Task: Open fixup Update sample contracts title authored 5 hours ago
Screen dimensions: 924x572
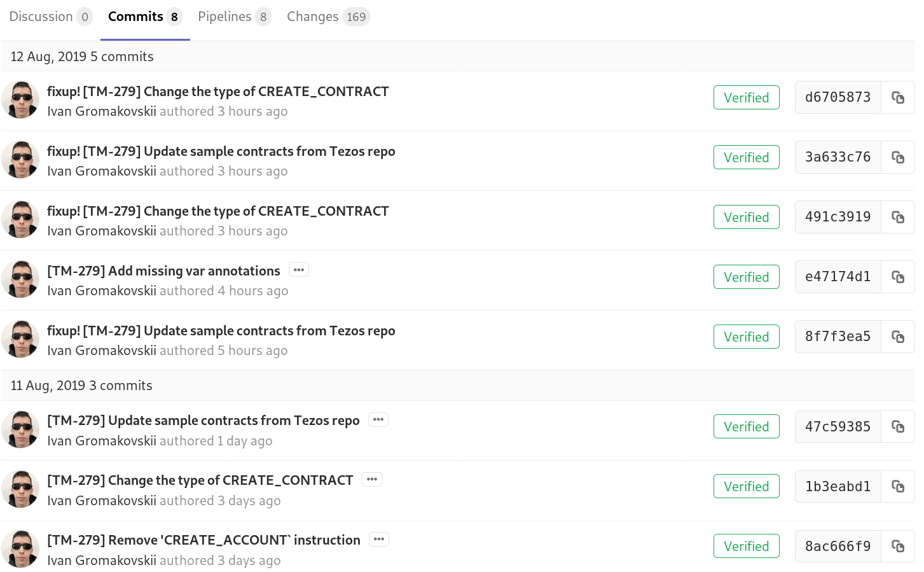Action: click(x=221, y=331)
